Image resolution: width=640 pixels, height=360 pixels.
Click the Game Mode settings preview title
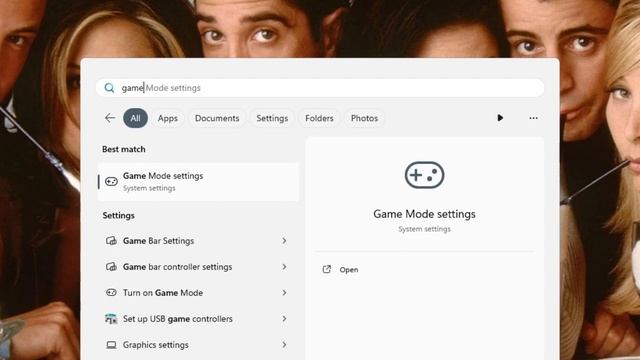pos(424,214)
